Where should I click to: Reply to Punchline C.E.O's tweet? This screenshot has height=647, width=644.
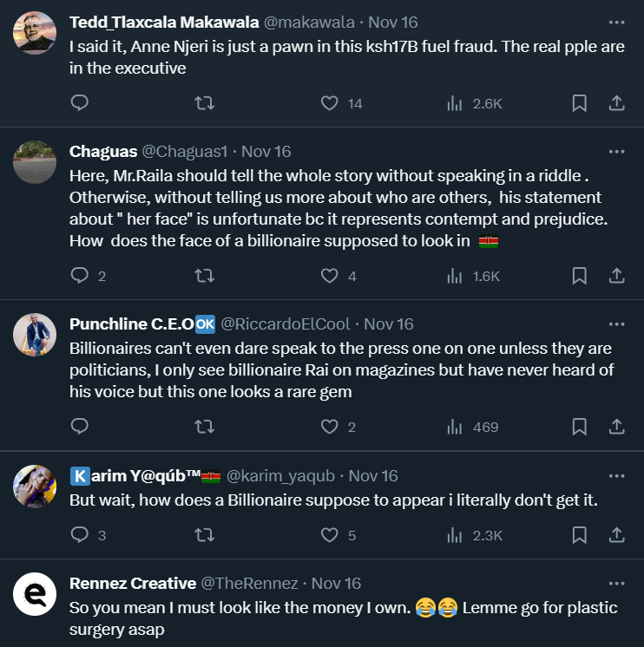point(79,427)
